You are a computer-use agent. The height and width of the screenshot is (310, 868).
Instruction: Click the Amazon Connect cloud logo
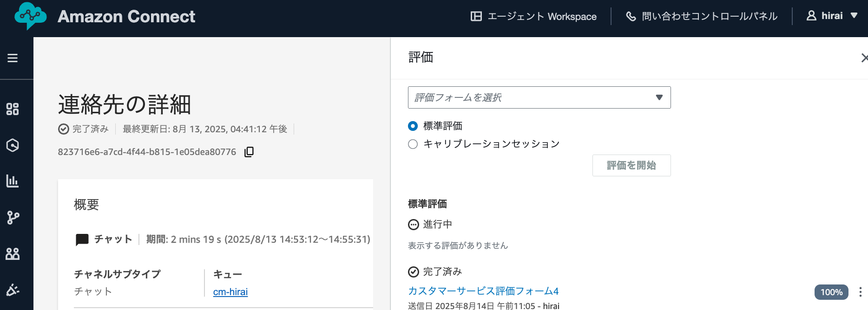pyautogui.click(x=30, y=16)
